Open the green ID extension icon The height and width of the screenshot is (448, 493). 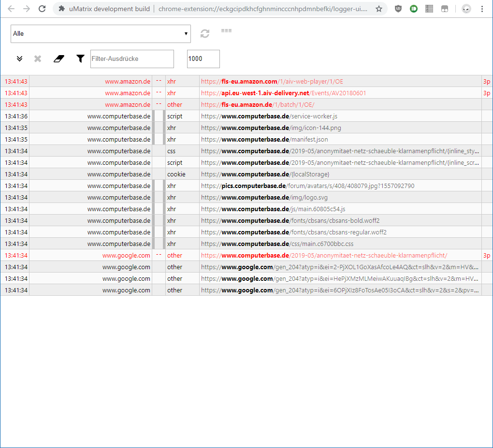coord(413,9)
